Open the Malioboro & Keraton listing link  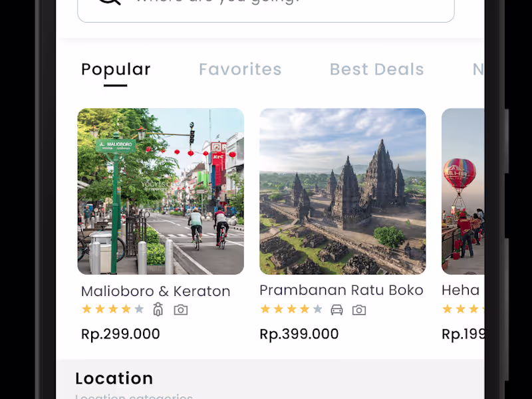[x=155, y=291]
